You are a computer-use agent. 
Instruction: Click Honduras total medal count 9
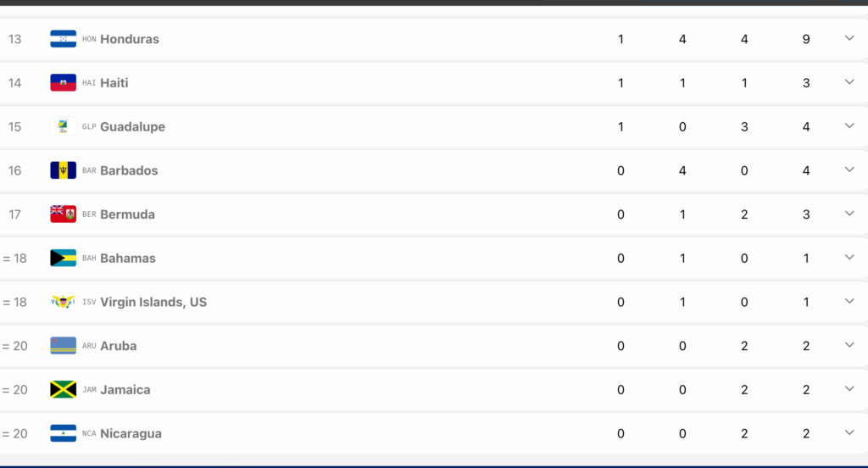tap(806, 39)
